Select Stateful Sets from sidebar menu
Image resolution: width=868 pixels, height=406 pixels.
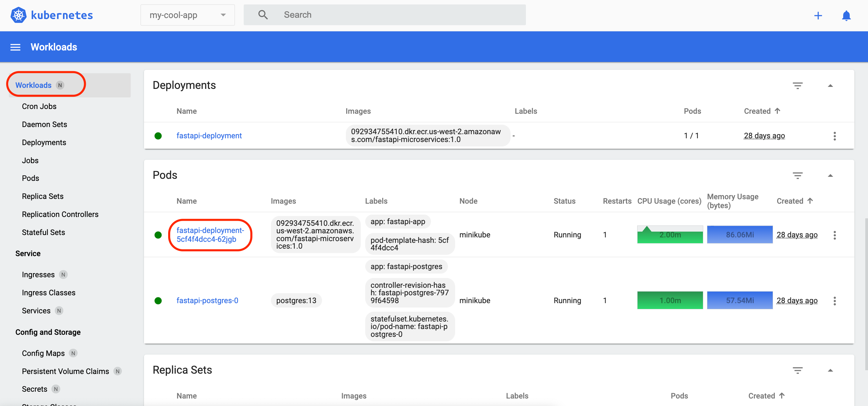pos(43,232)
